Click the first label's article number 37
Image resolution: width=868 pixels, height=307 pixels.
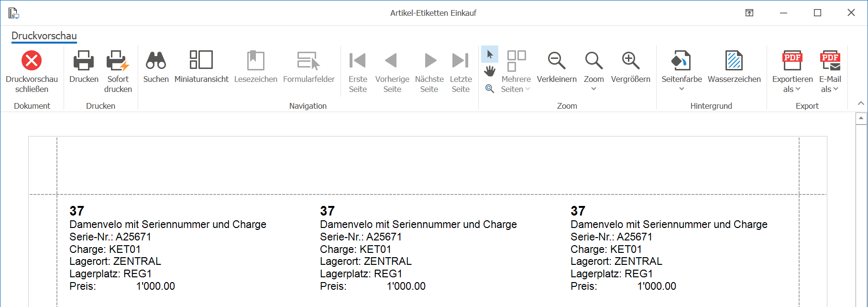tap(77, 211)
